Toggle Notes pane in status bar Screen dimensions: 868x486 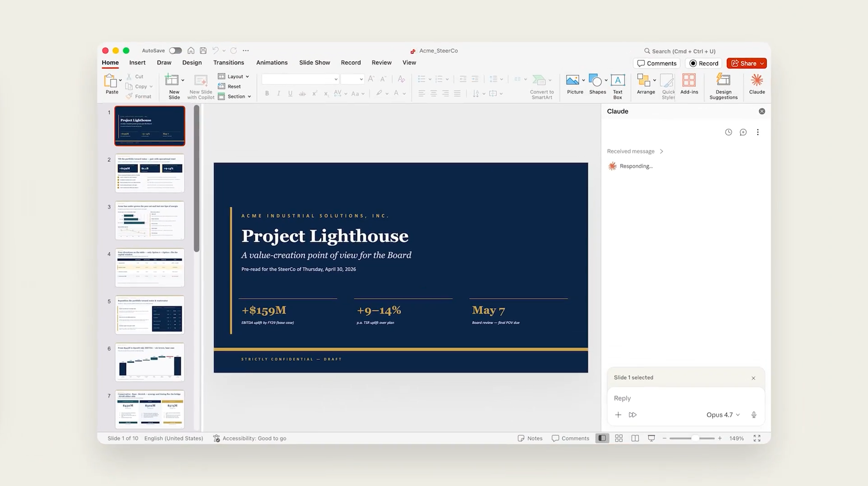point(530,438)
